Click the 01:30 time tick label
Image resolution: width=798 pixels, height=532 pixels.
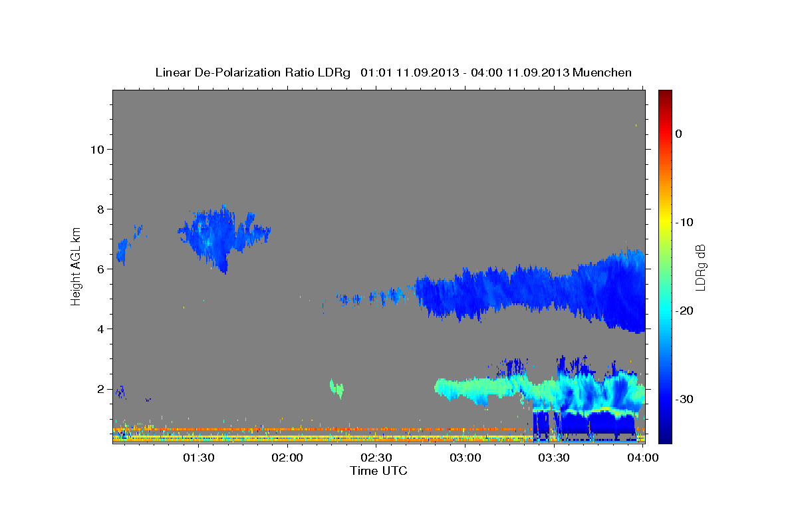(x=199, y=458)
